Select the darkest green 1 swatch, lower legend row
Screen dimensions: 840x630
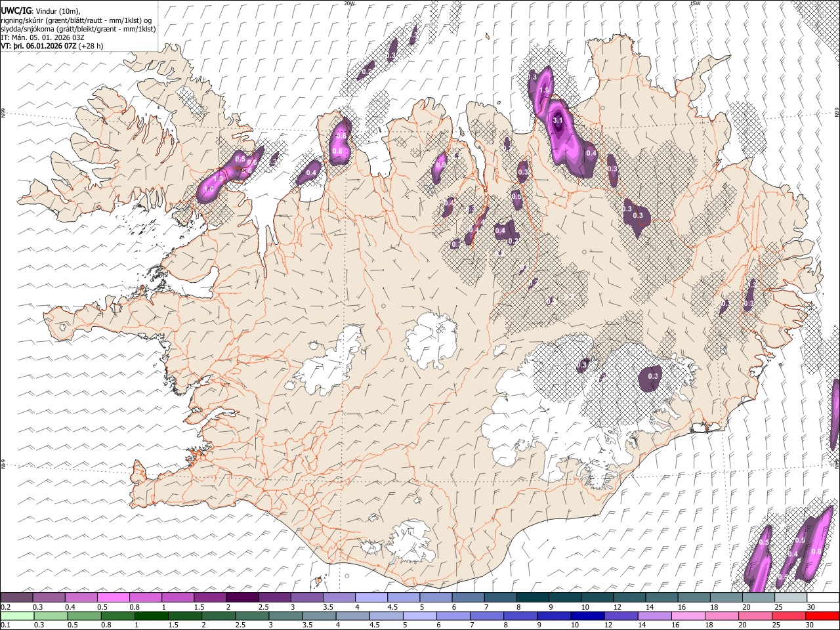[x=152, y=616]
